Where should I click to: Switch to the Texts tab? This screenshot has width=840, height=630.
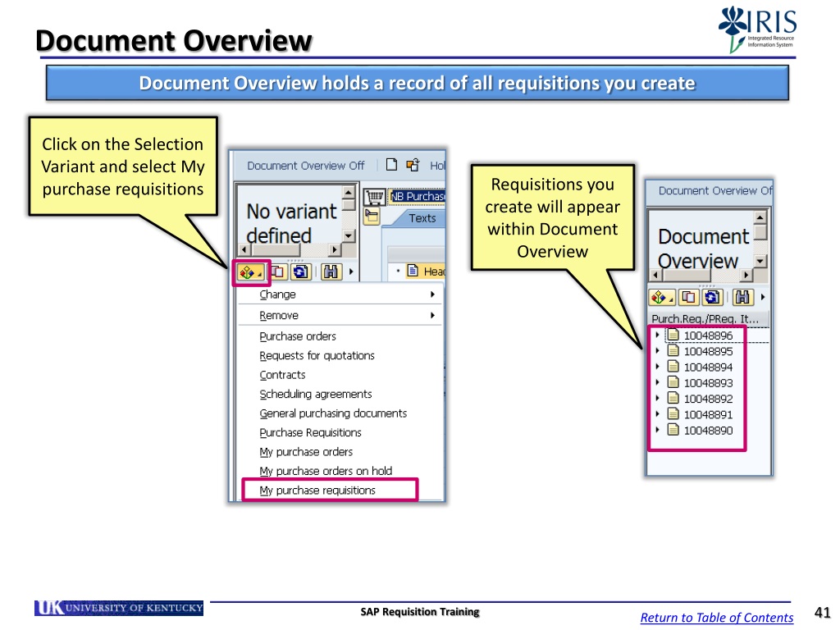pos(422,218)
